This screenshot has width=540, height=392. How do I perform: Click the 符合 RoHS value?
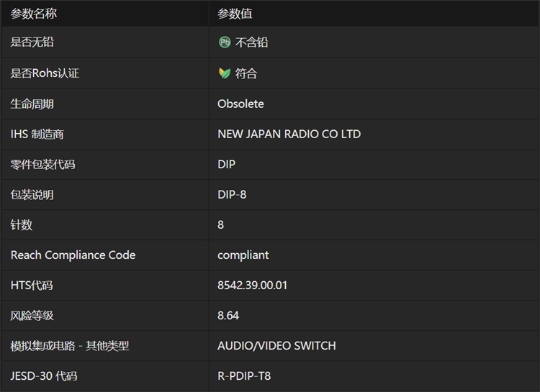coord(246,73)
